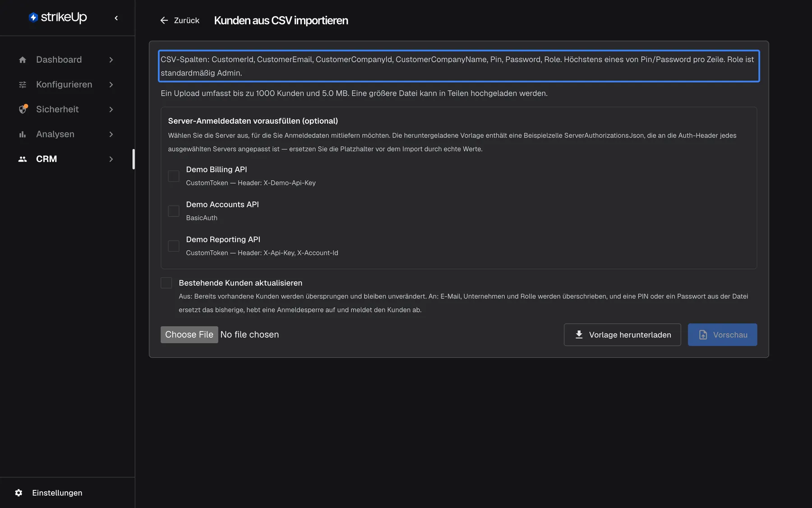The width and height of the screenshot is (812, 508).
Task: Expand the Sicherheit submenu chevron
Action: (111, 109)
